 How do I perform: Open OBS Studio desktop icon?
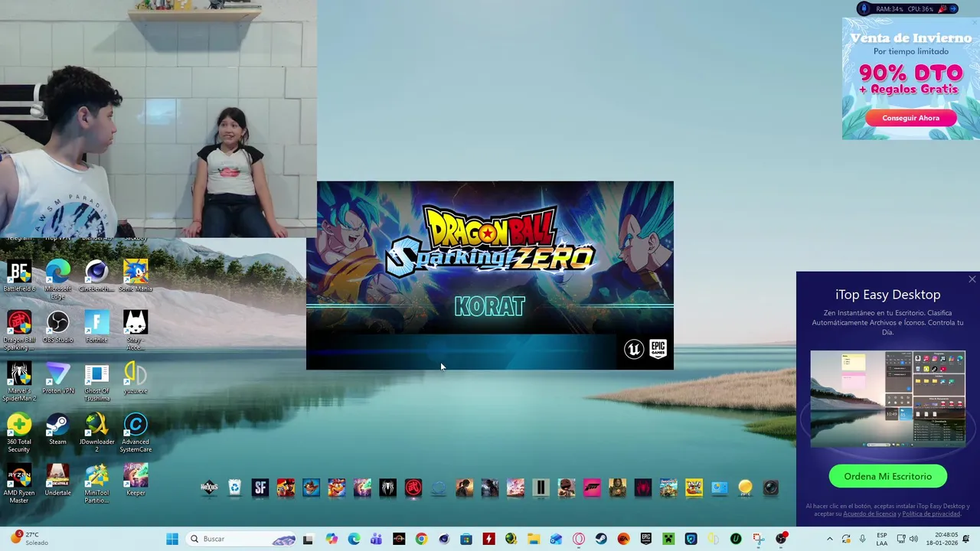tap(57, 328)
